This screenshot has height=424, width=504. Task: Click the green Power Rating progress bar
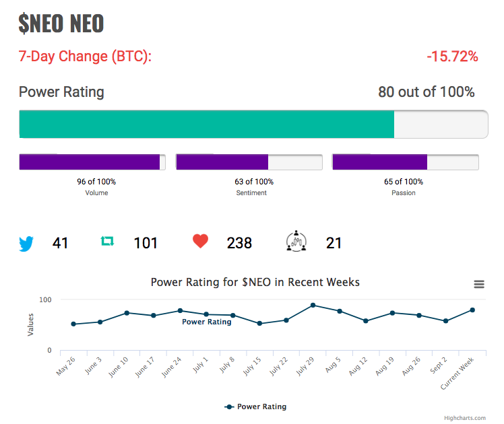click(x=253, y=125)
